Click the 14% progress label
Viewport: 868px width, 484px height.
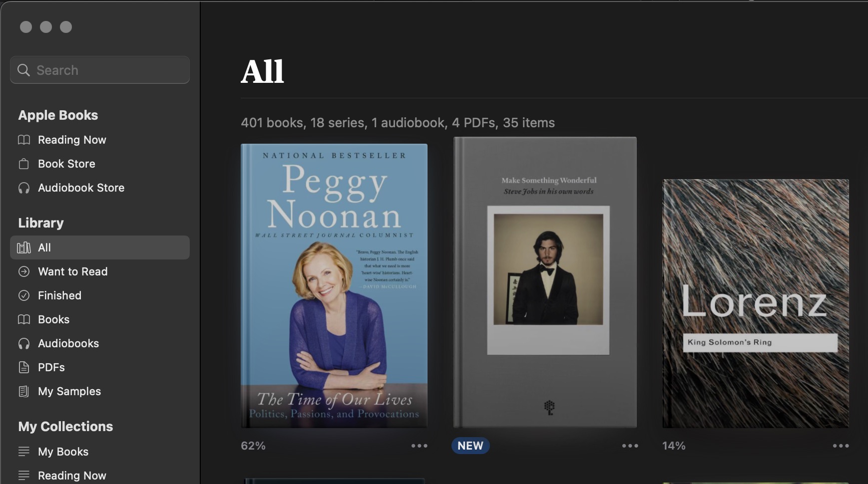tap(674, 446)
